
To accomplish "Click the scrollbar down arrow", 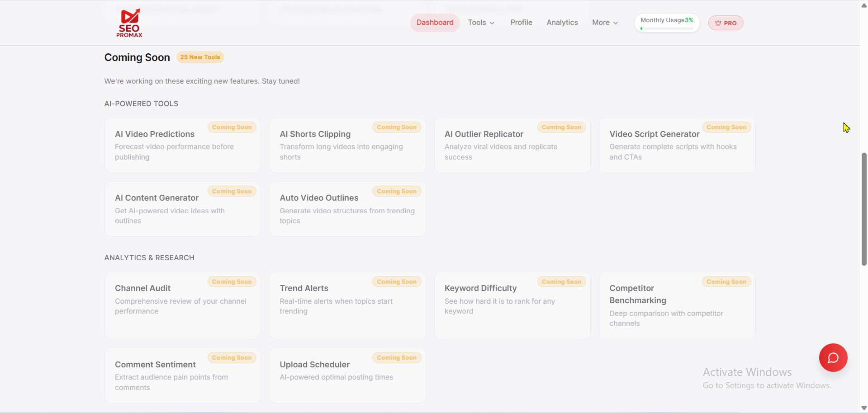I will pyautogui.click(x=863, y=408).
